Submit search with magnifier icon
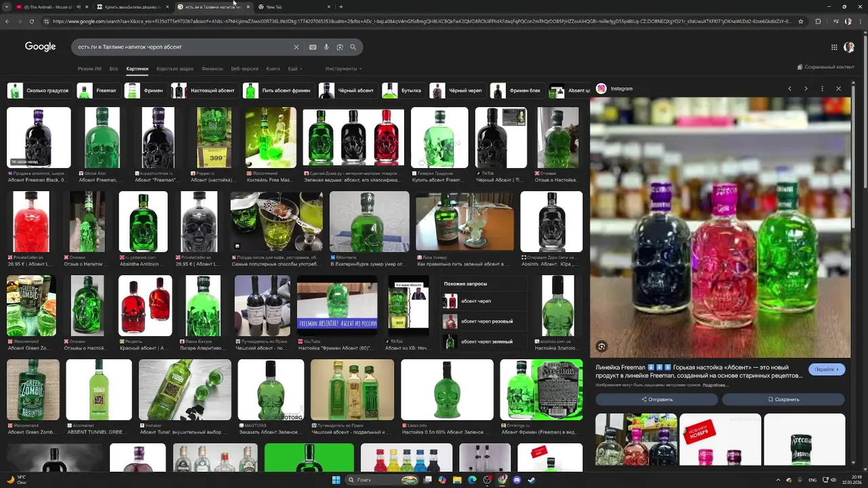Viewport: 868px width, 488px height. [x=353, y=47]
